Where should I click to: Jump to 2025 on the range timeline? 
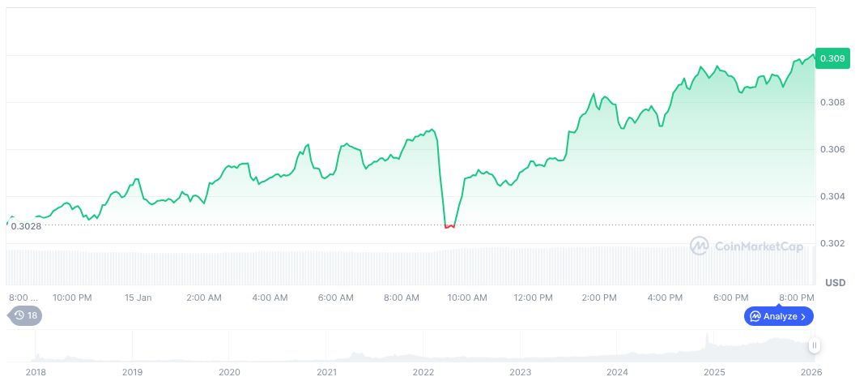(714, 372)
